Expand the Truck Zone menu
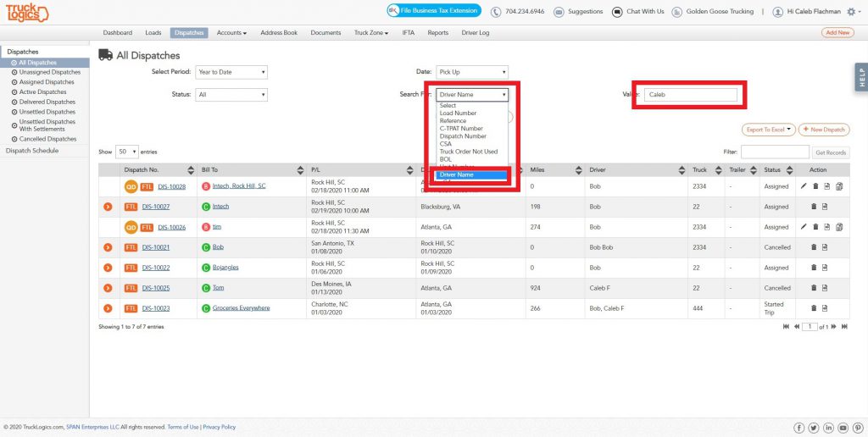The width and height of the screenshot is (868, 437). tap(371, 33)
